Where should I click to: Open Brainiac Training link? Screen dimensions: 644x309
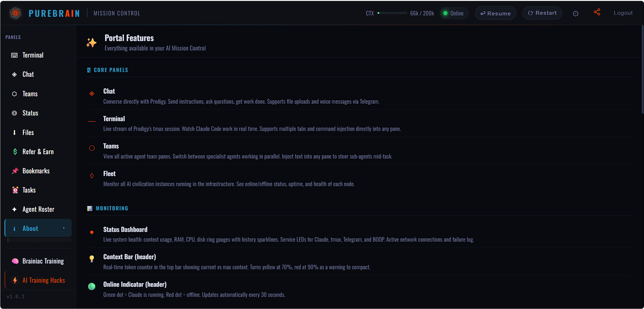pyautogui.click(x=38, y=261)
